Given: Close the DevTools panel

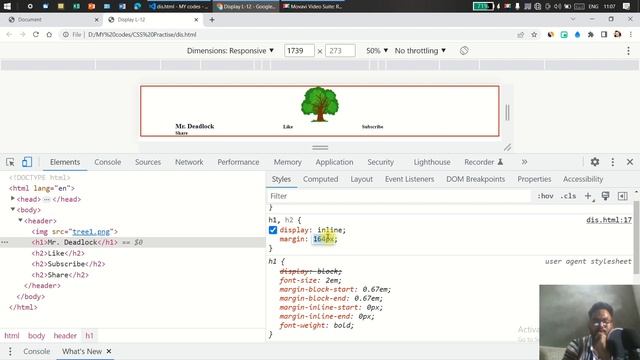Looking at the screenshot, I should point(630,162).
